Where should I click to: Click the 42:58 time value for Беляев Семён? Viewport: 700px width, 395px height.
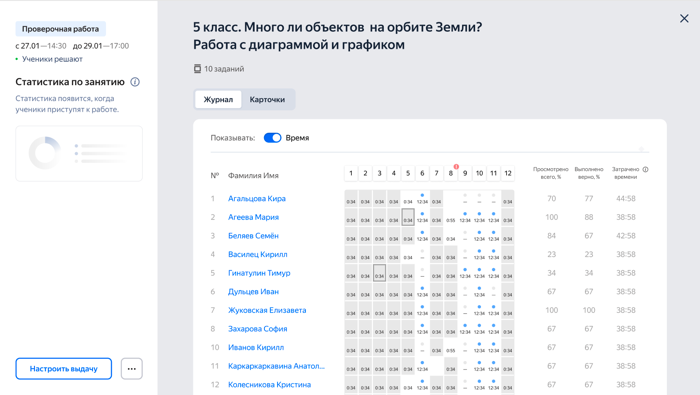[x=626, y=236]
